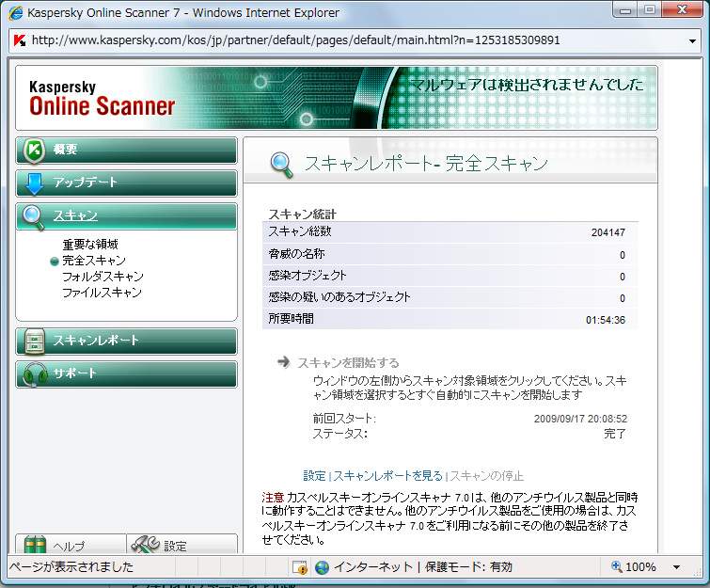
Task: Click the Kaspersky favicon in the address bar
Action: (x=19, y=40)
